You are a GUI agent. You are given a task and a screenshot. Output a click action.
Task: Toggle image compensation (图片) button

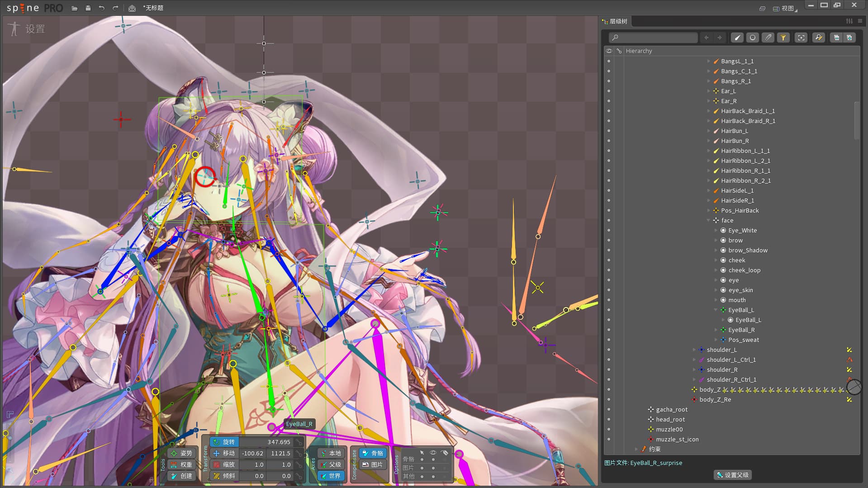tap(373, 464)
